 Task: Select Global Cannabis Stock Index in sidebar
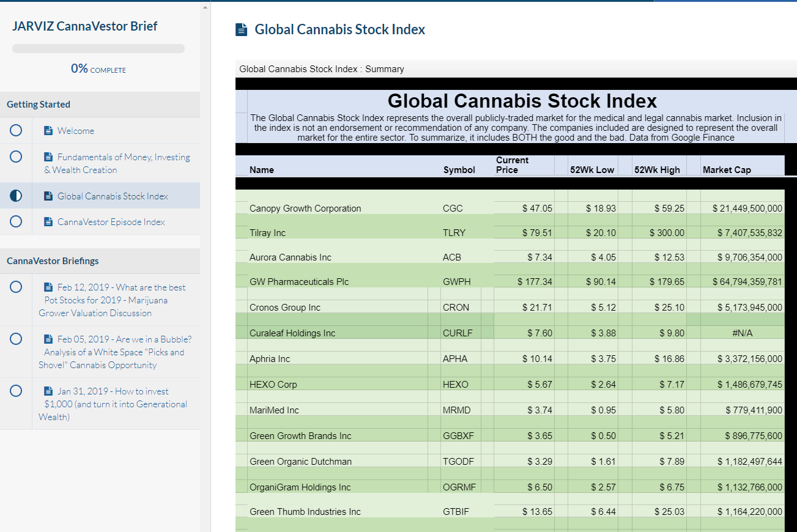(x=113, y=196)
